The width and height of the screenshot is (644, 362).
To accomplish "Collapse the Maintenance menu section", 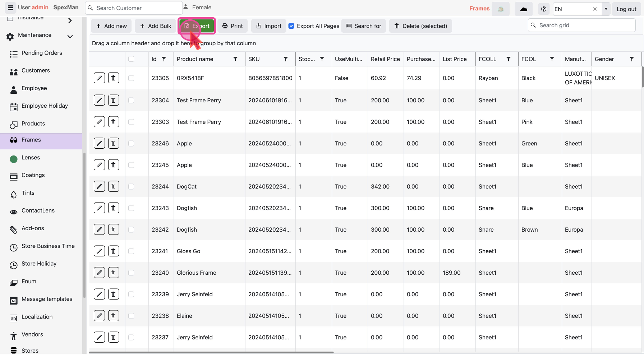I will (x=70, y=36).
